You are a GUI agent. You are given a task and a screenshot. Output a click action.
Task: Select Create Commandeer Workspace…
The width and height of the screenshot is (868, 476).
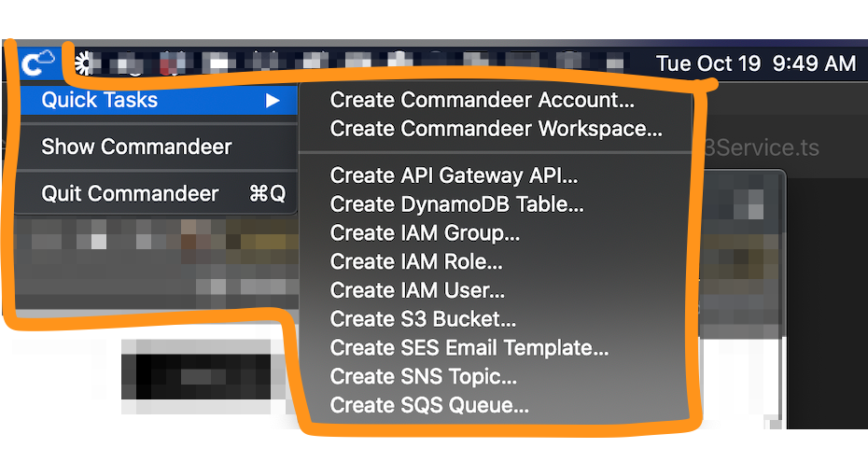496,129
